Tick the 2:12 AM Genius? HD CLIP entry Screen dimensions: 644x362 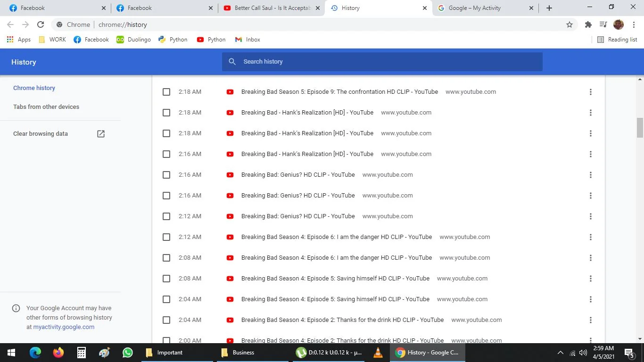166,216
